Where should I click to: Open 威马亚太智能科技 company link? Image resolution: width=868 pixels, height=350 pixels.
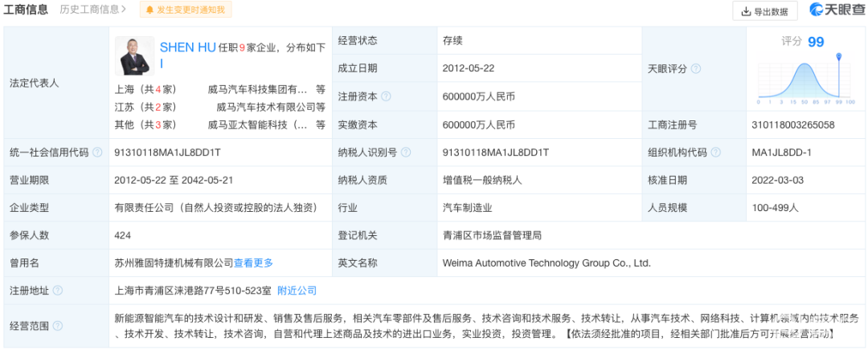point(257,124)
